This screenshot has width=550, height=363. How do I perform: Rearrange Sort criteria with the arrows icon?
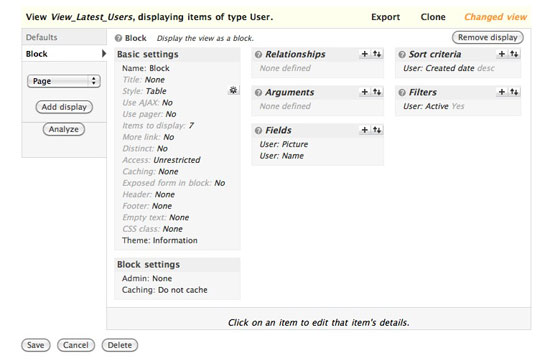[514, 54]
